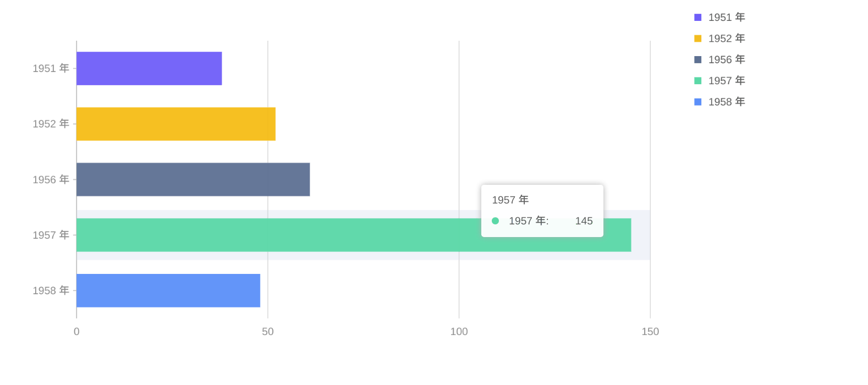Select the blue 1958 年 bar
868x385 pixels.
(168, 290)
